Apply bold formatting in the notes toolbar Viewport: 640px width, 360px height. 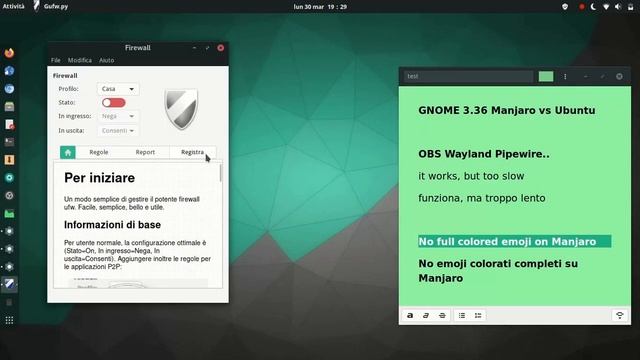click(410, 315)
